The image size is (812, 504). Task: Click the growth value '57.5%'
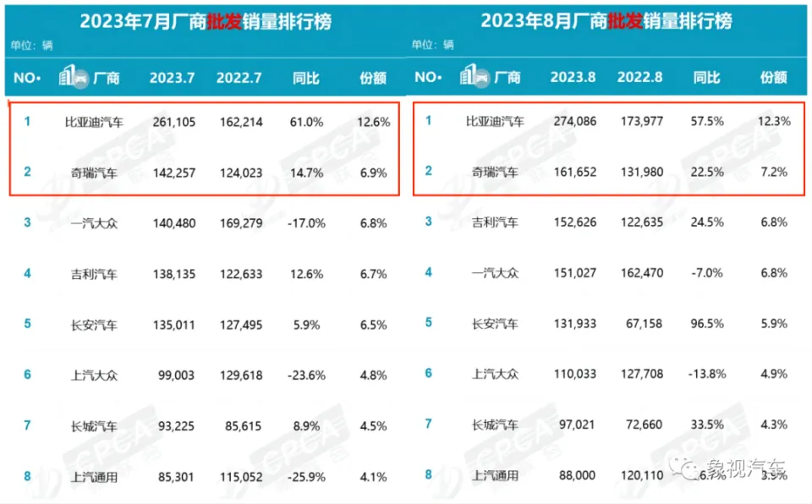(707, 121)
